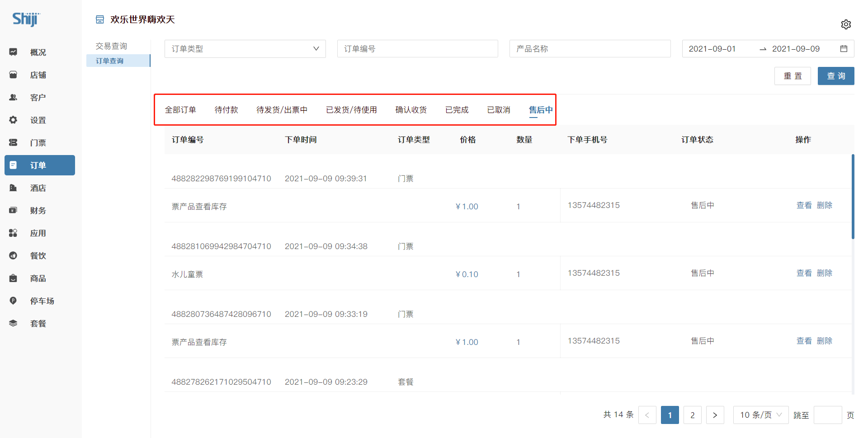The width and height of the screenshot is (868, 438).
Task: Switch to the 已发货/待使用 tab
Action: click(351, 110)
